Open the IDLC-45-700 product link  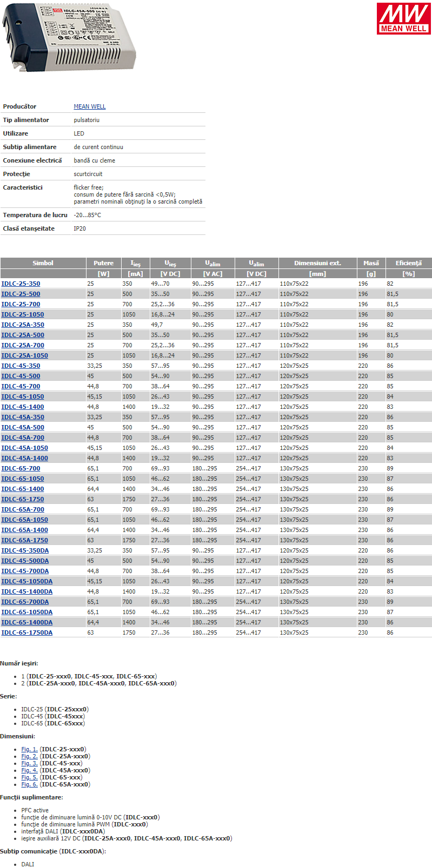click(21, 386)
